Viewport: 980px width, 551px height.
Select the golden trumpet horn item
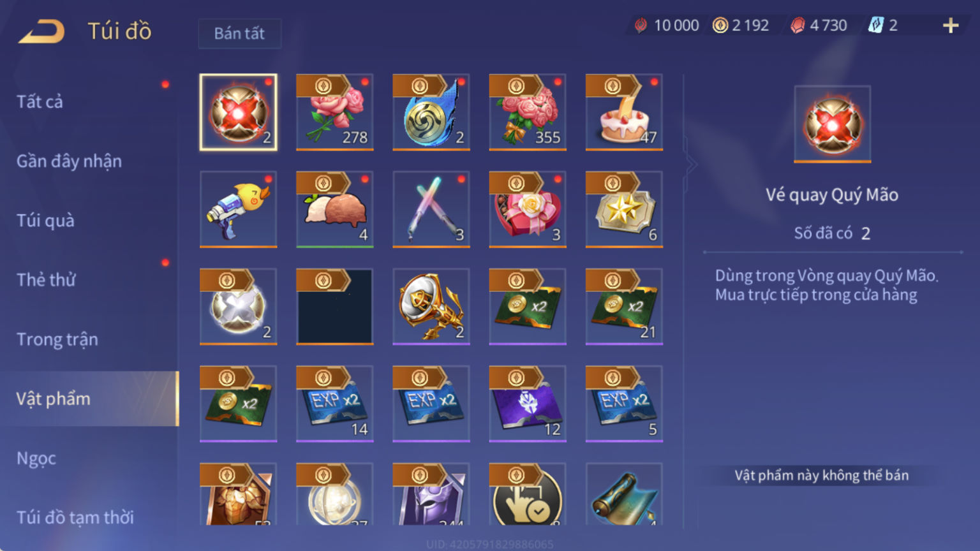point(431,307)
